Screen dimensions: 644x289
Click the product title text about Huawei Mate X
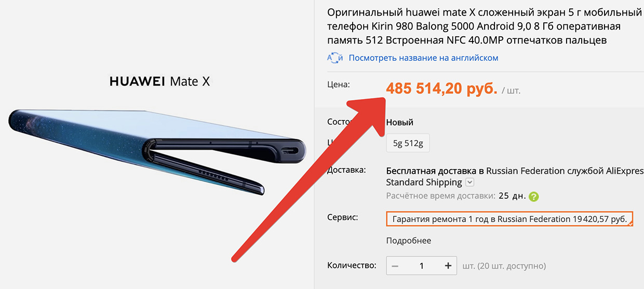[484, 26]
